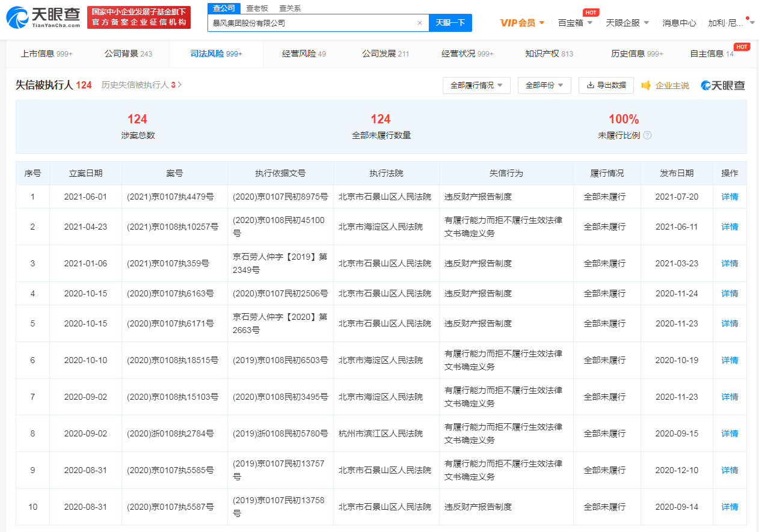
Task: View 详情 for the 杭州市滨江区人民法院 case
Action: tap(729, 433)
